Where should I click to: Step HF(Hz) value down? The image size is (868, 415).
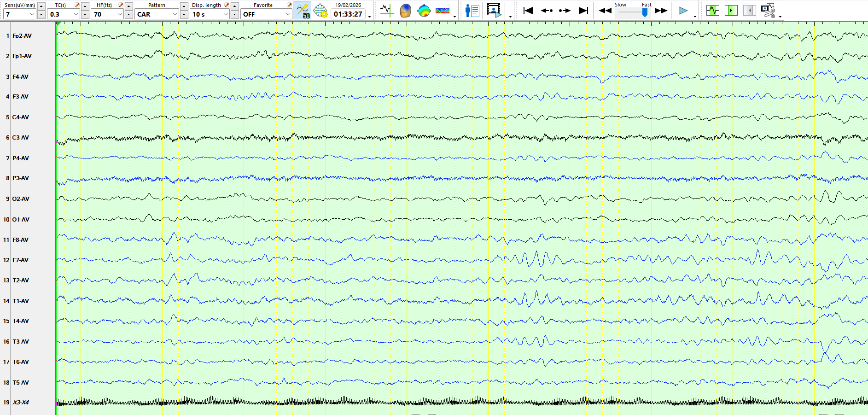coord(128,15)
